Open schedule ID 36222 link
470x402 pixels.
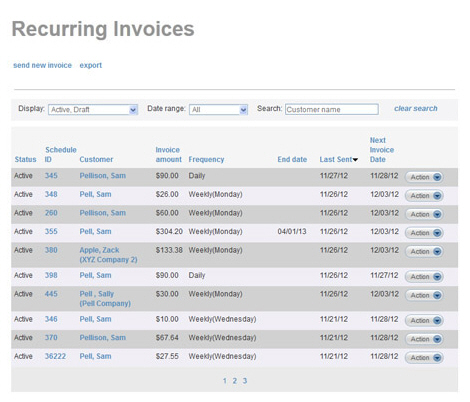(x=55, y=357)
